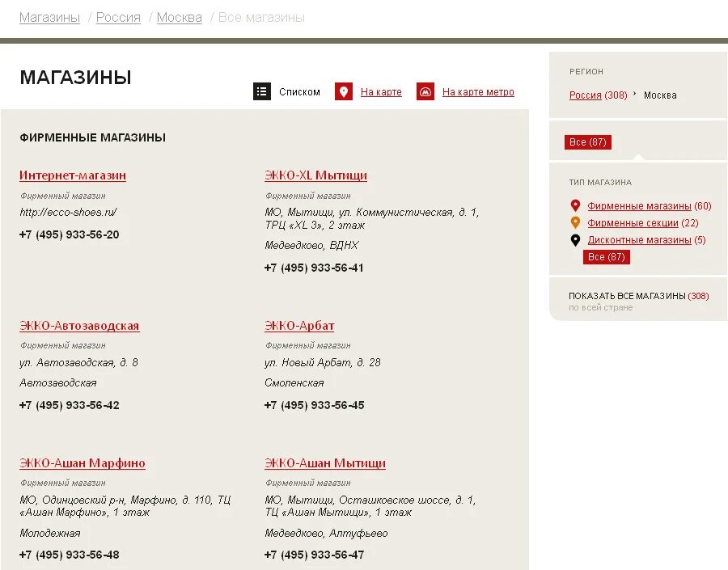
Task: Click the red map pin icon
Action: [344, 91]
